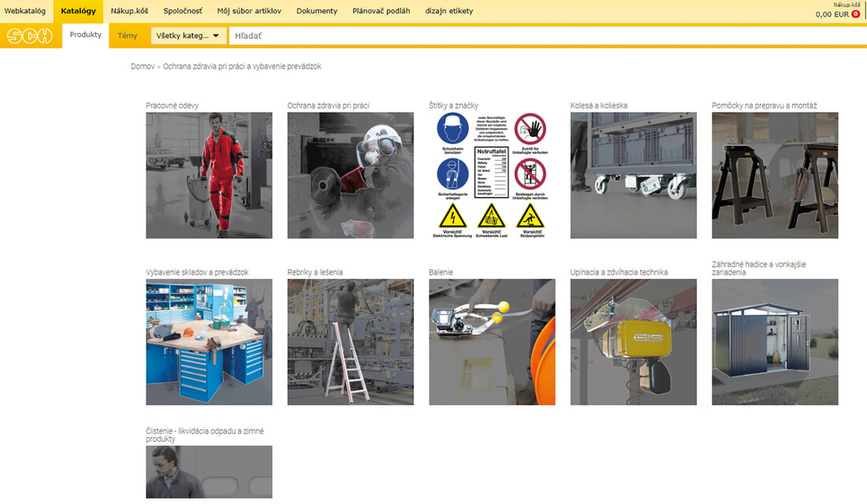Open Pomôcky na prepravu a montáž title
The height and width of the screenshot is (504, 867).
765,106
